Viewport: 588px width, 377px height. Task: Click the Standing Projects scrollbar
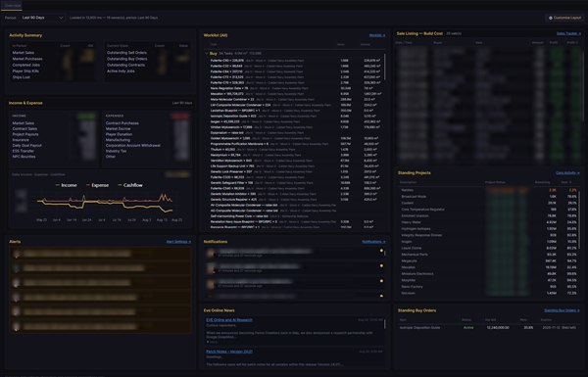click(x=579, y=221)
